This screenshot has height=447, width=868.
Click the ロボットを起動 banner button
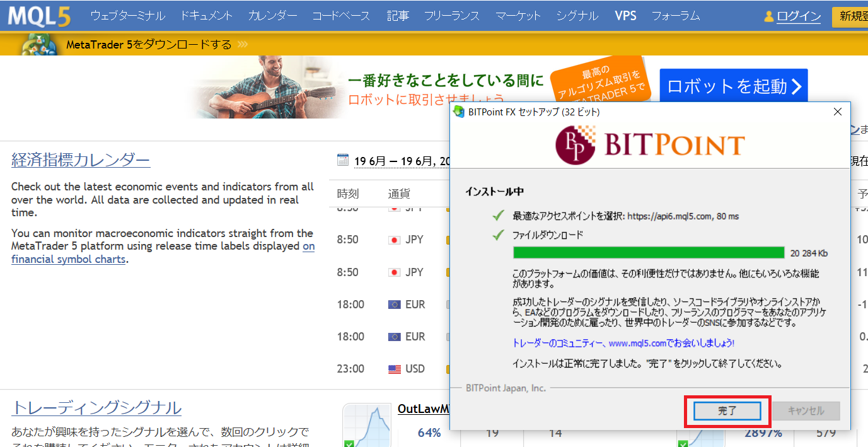point(733,86)
